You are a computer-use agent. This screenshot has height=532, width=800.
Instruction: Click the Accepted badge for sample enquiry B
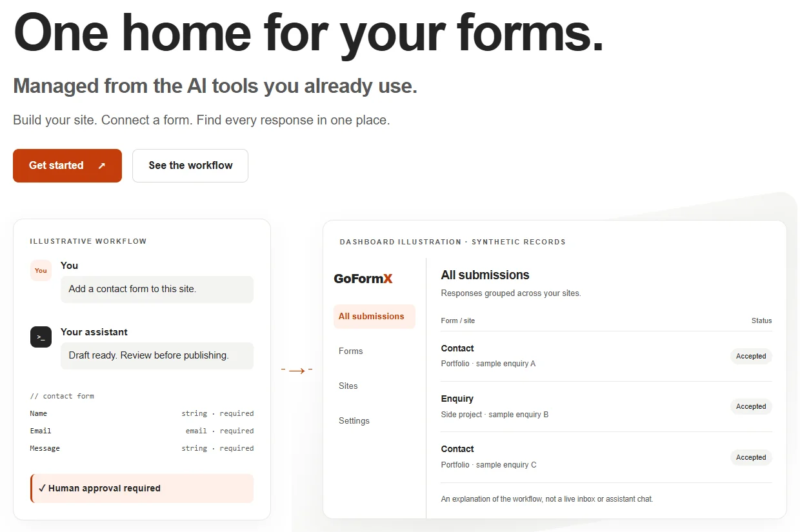751,407
